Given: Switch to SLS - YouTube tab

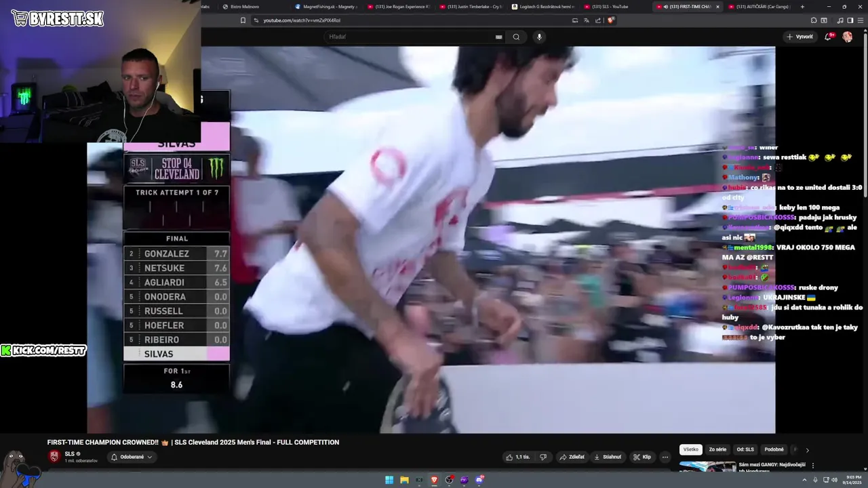Looking at the screenshot, I should (614, 7).
